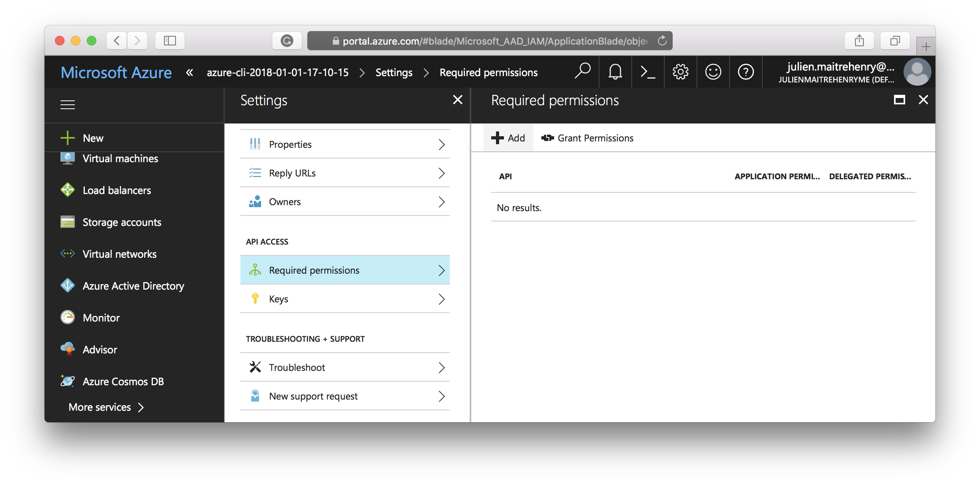Send feedback with the smiley icon
Image resolution: width=980 pixels, height=486 pixels.
(713, 72)
